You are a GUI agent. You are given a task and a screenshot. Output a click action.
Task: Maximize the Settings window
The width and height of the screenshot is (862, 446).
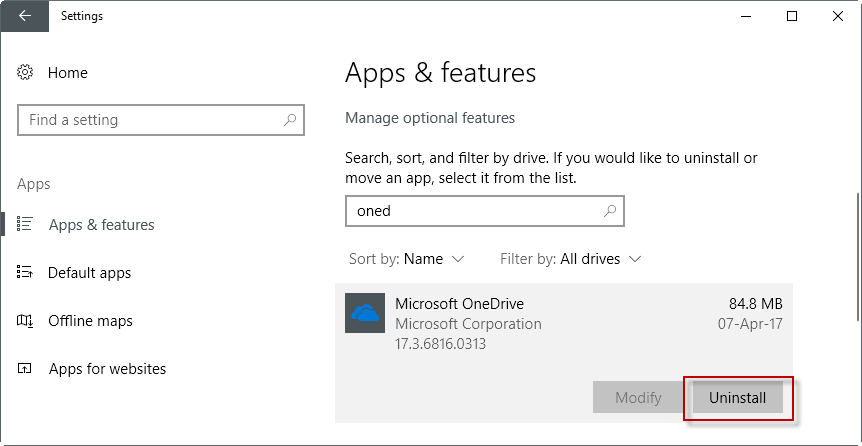pos(792,16)
